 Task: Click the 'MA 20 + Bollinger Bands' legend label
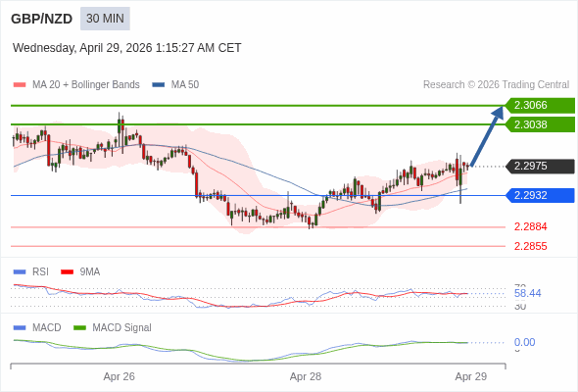pyautogui.click(x=86, y=85)
